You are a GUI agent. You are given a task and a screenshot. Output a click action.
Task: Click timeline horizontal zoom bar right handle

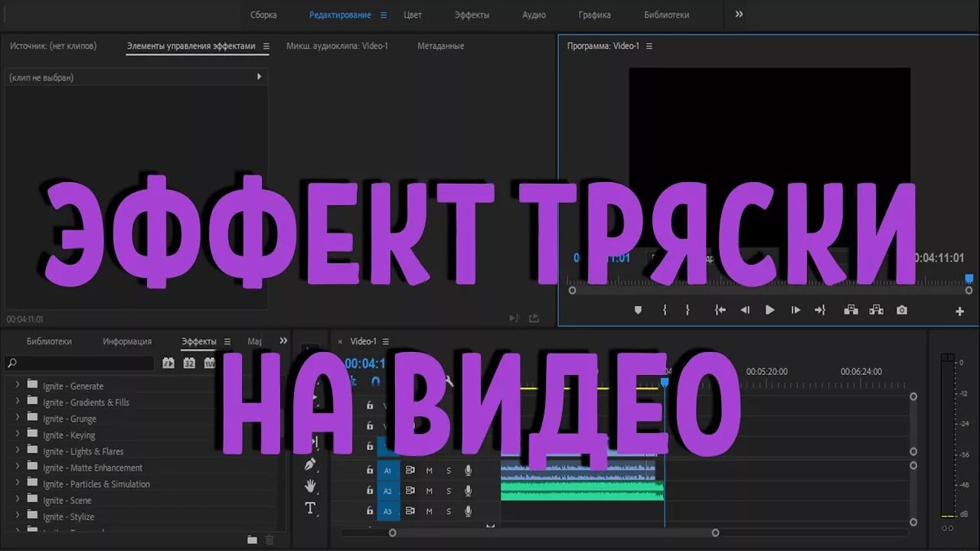click(x=715, y=533)
